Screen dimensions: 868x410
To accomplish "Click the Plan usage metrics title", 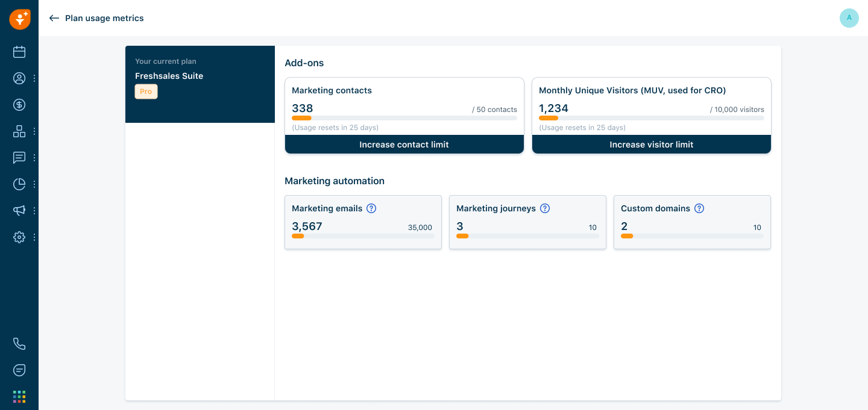I will 104,18.
